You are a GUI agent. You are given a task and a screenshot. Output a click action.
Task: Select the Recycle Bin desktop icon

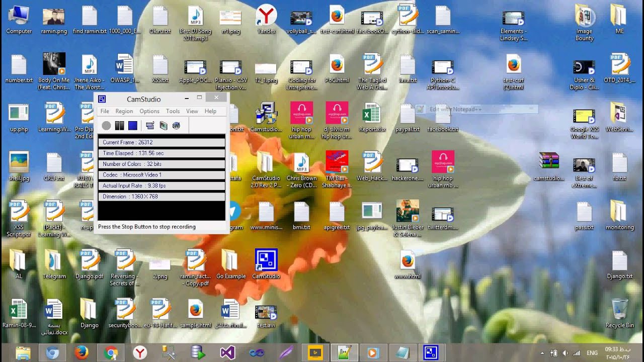click(620, 313)
